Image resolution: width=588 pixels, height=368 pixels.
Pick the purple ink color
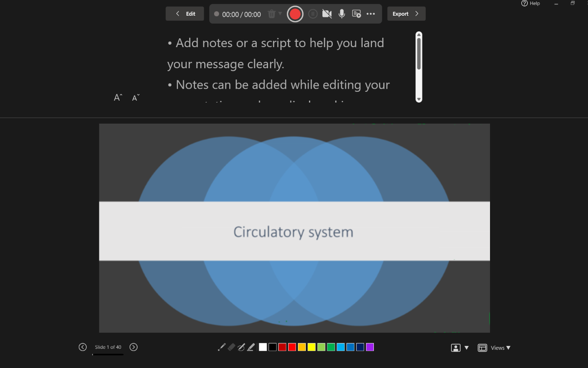pos(370,347)
